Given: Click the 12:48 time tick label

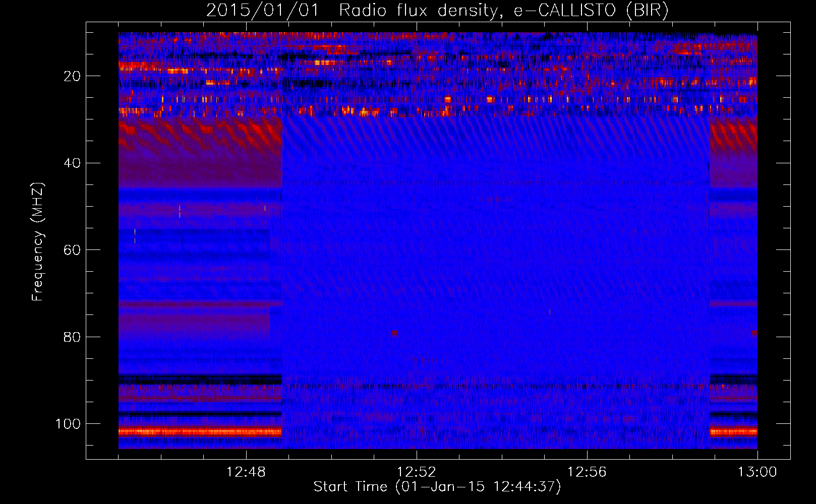Looking at the screenshot, I should tap(246, 472).
